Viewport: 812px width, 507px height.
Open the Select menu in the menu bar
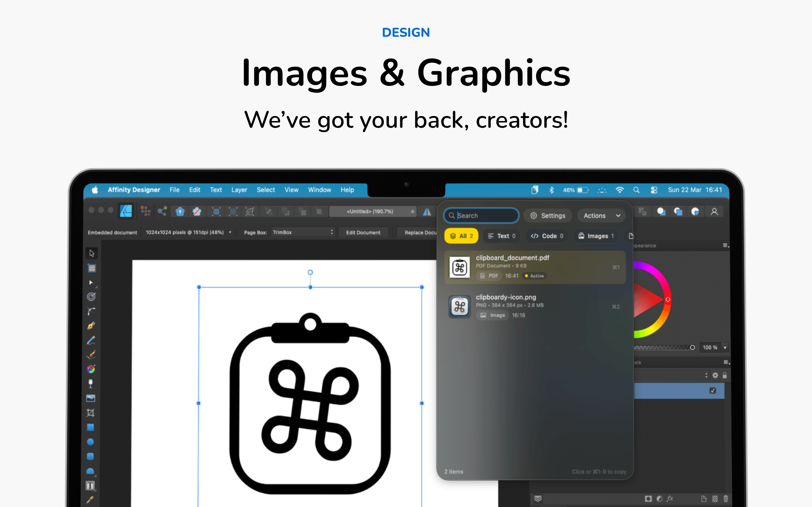point(265,190)
